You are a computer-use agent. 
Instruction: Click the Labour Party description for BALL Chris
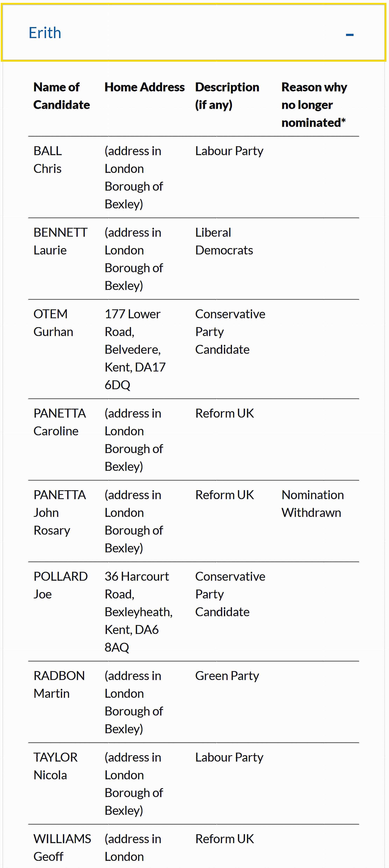point(229,151)
